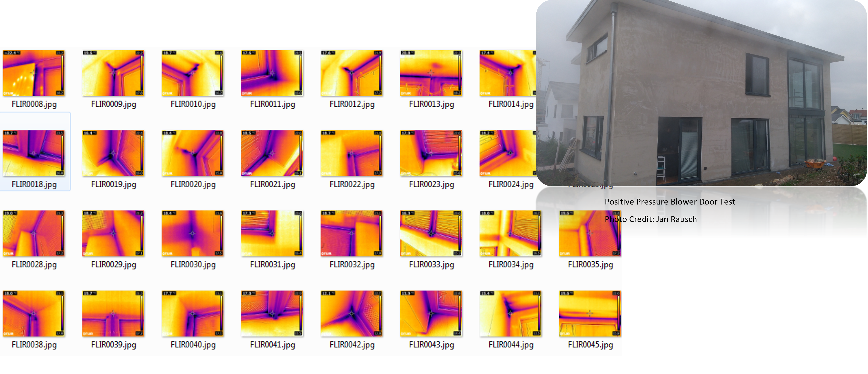Click the FLIR0013.jpg thermal picture
Screen dimensions: 868x374
click(x=431, y=73)
